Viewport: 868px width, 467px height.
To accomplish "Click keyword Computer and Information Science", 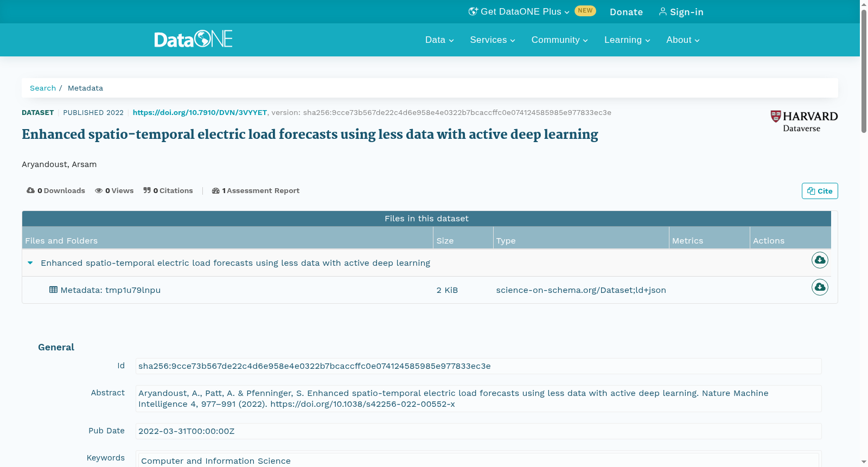I will (216, 461).
